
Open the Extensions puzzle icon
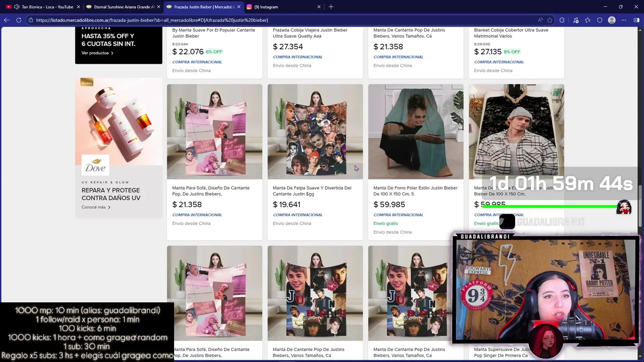(562, 20)
